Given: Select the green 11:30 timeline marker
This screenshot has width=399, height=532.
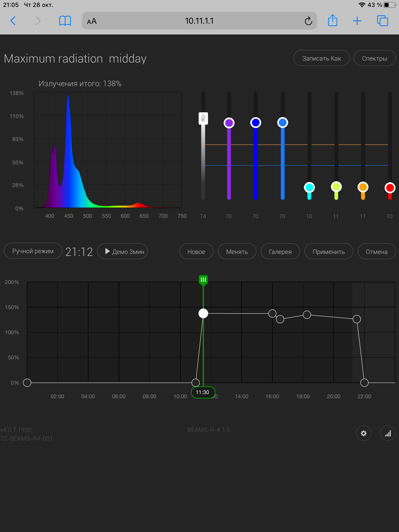Looking at the screenshot, I should point(203,280).
